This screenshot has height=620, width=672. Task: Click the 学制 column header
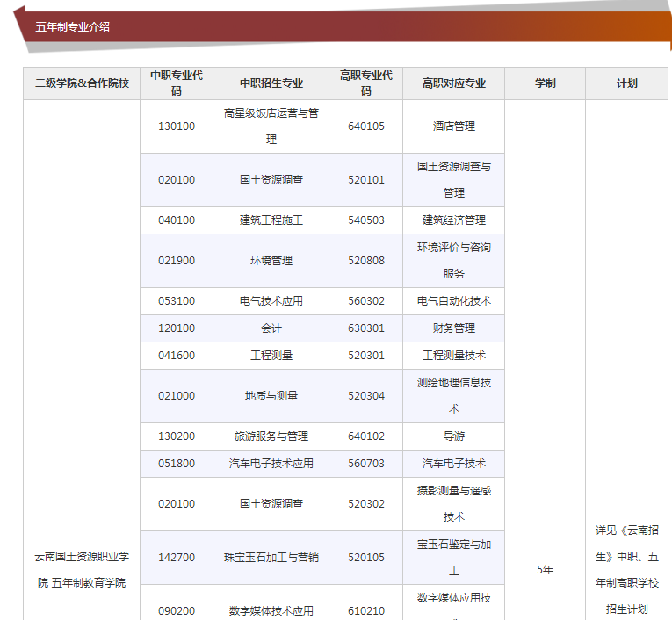coord(546,83)
